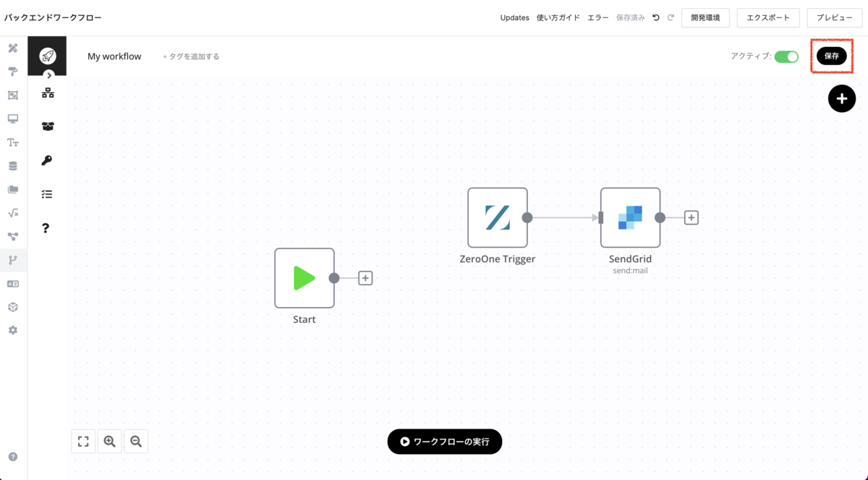Click the rocket logo icon

point(47,56)
